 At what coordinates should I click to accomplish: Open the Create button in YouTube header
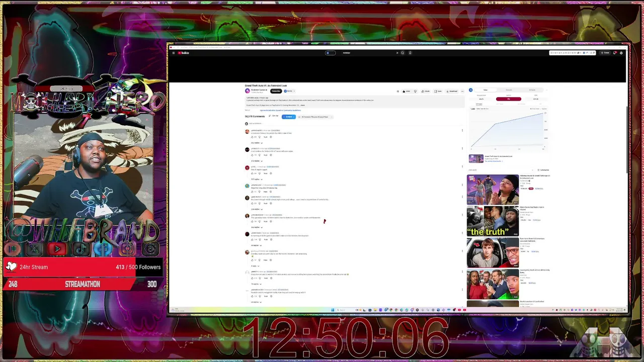[605, 53]
